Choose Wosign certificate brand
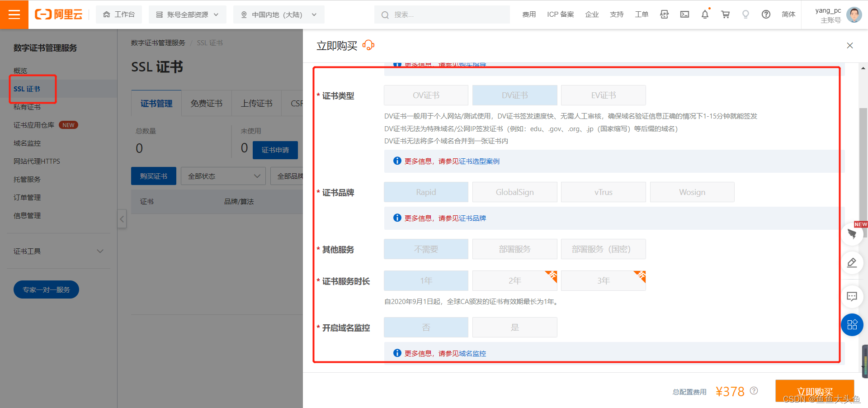Viewport: 868px width, 408px height. tap(692, 192)
